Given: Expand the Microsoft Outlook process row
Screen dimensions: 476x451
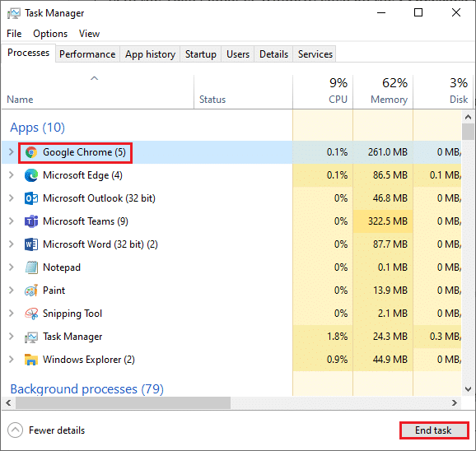Looking at the screenshot, I should (x=12, y=198).
